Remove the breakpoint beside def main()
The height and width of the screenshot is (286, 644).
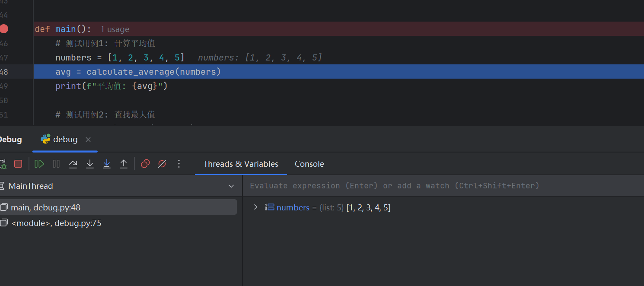pyautogui.click(x=4, y=29)
